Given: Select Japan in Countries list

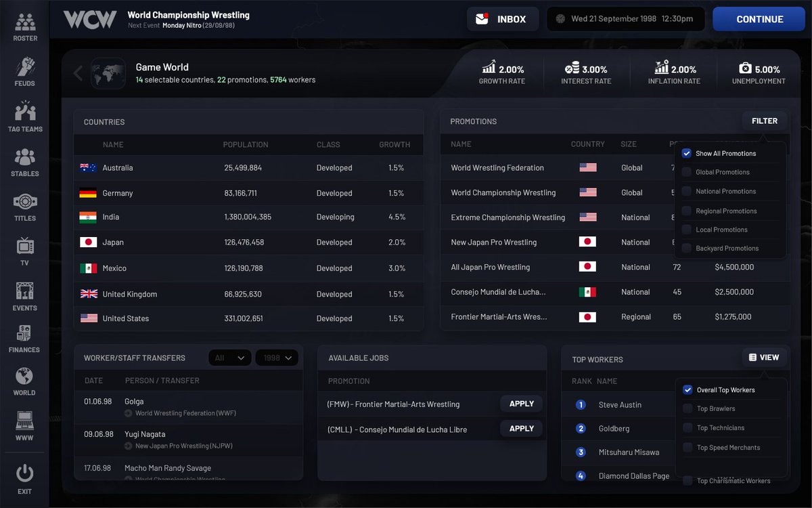Looking at the screenshot, I should pyautogui.click(x=248, y=242).
